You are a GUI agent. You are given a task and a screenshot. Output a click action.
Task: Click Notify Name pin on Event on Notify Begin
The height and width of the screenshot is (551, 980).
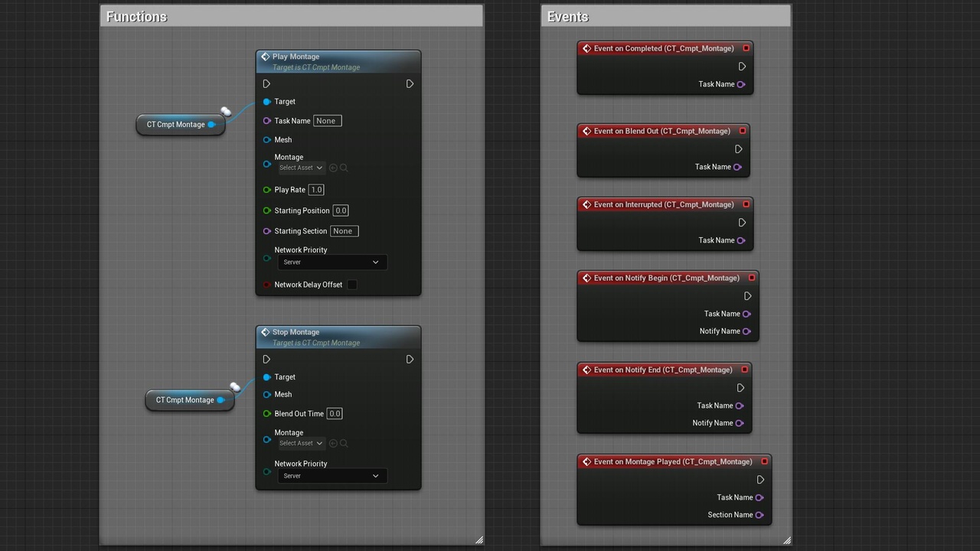coord(746,331)
